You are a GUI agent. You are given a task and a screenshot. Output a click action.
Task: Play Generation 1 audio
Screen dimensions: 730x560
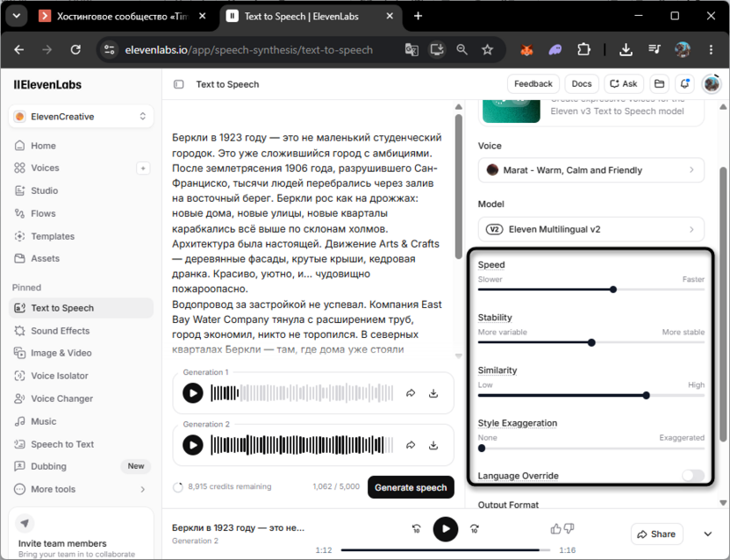[193, 392]
